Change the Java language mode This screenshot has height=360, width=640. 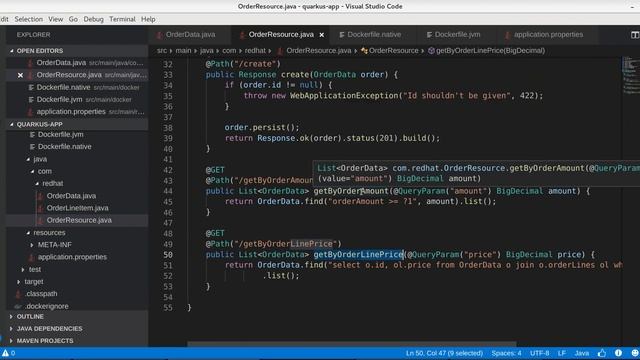(582, 353)
